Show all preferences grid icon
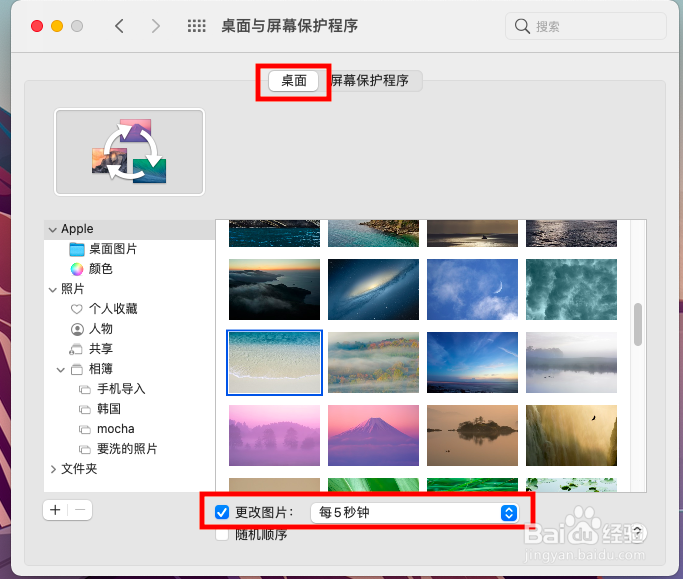 (x=196, y=26)
